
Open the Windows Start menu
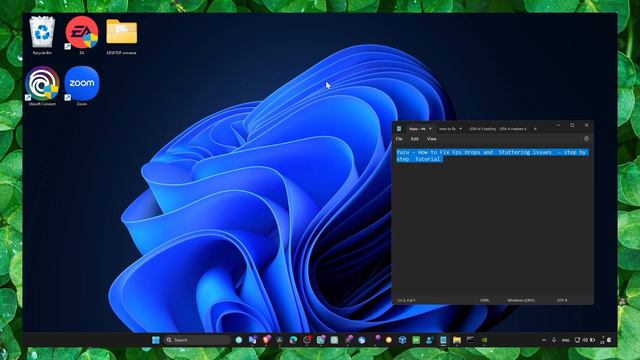156,340
